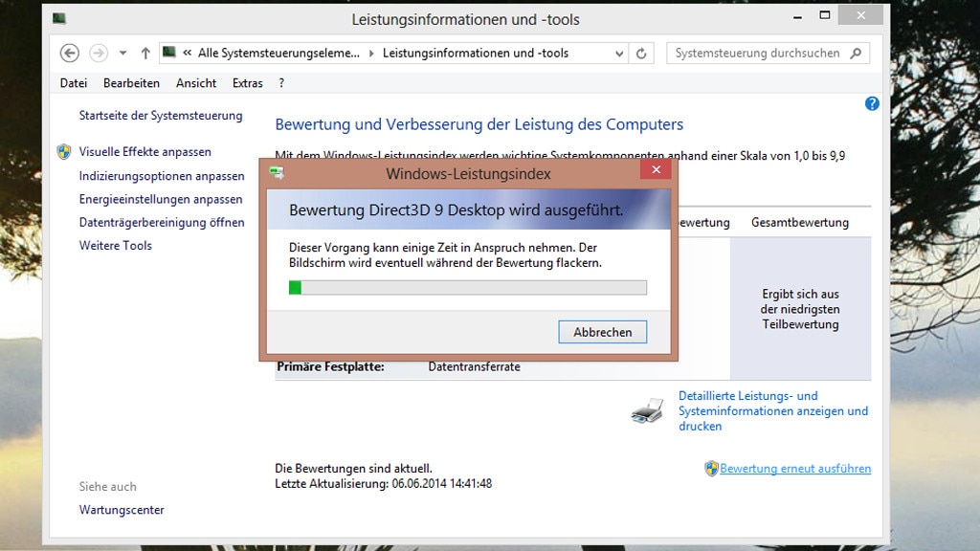Click the back navigation arrow
Screen dimensions: 980x551
pos(69,53)
